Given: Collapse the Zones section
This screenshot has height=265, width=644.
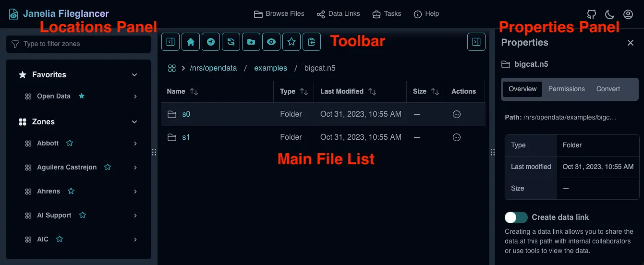Looking at the screenshot, I should (134, 122).
